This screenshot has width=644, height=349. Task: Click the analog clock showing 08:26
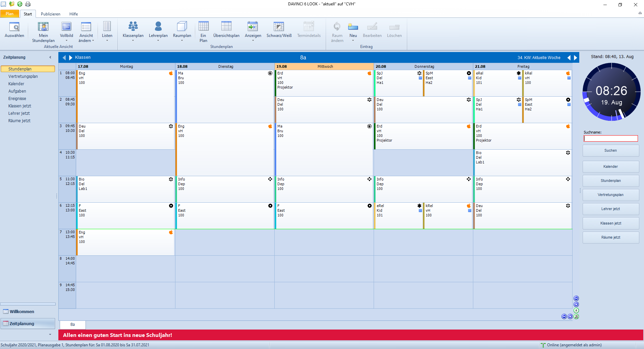pos(611,92)
